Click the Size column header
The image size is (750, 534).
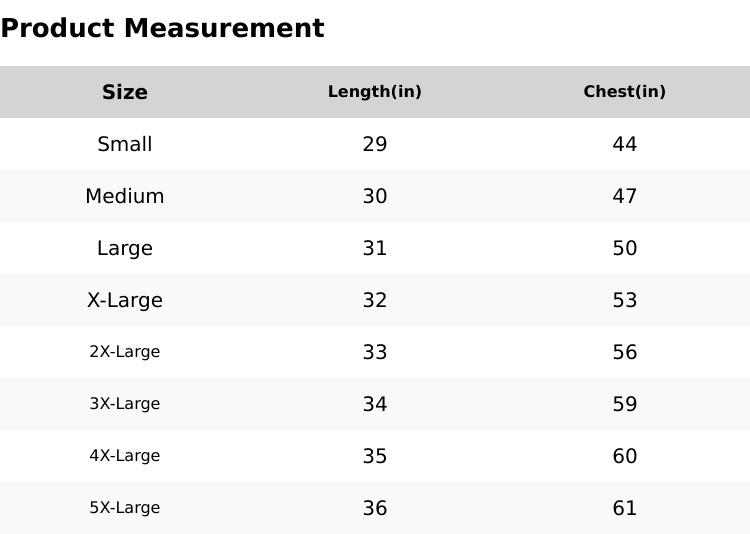coord(125,92)
